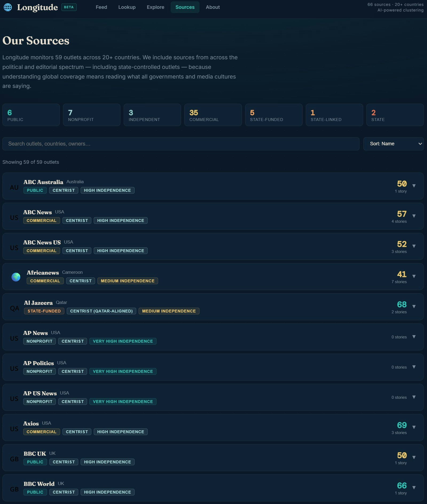Click the score 41 for Africanews
427x504 pixels.
[x=402, y=274]
